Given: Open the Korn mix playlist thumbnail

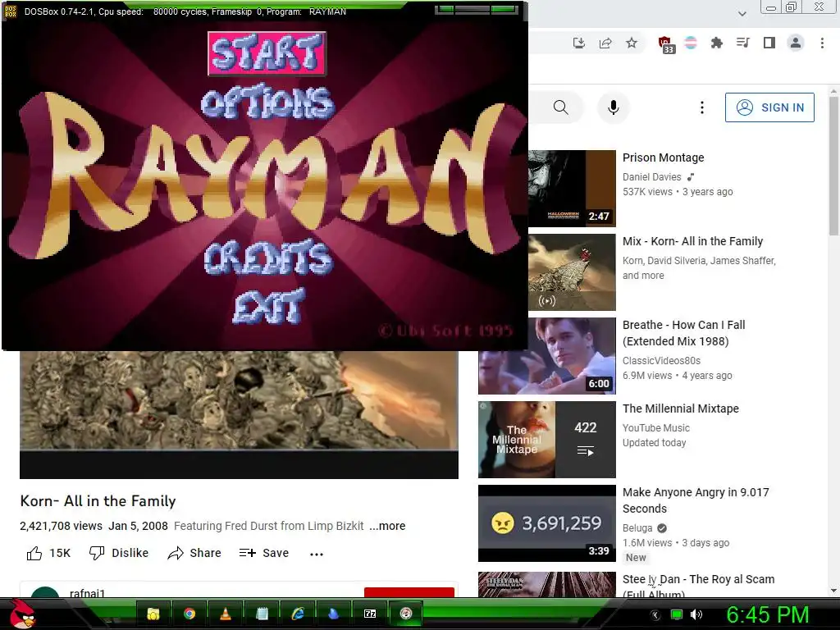Looking at the screenshot, I should coord(572,272).
